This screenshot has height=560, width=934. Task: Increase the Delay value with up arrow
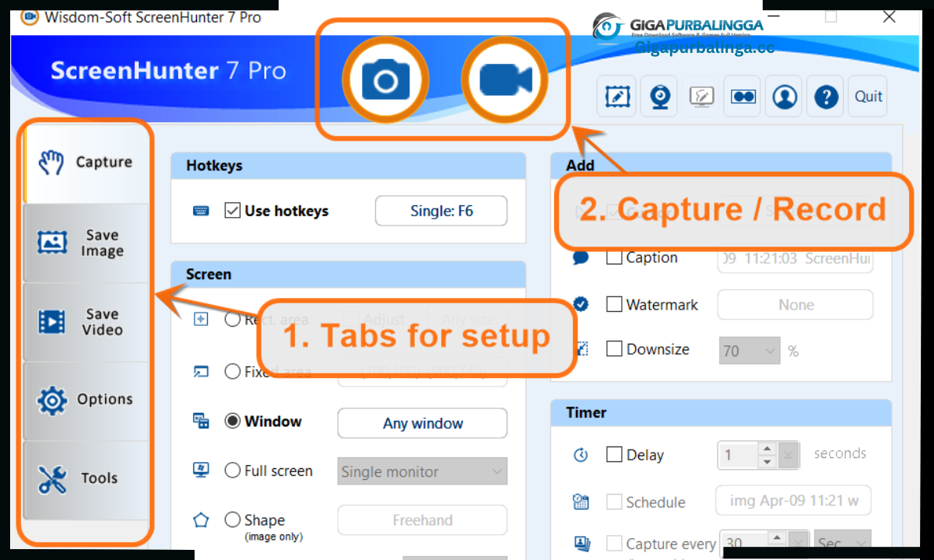[x=767, y=449]
